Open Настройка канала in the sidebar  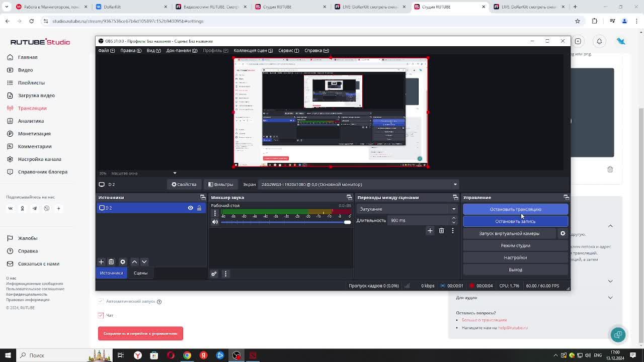39,159
